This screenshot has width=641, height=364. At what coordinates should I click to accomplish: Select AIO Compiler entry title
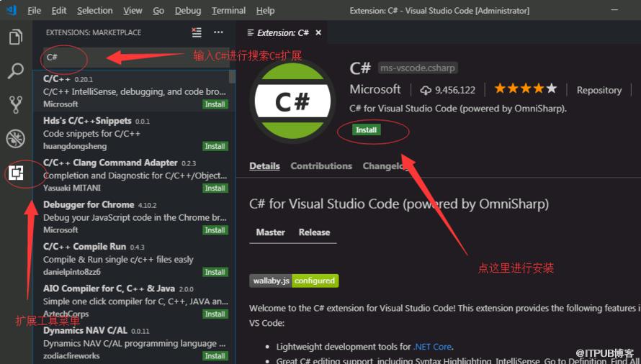click(x=109, y=288)
